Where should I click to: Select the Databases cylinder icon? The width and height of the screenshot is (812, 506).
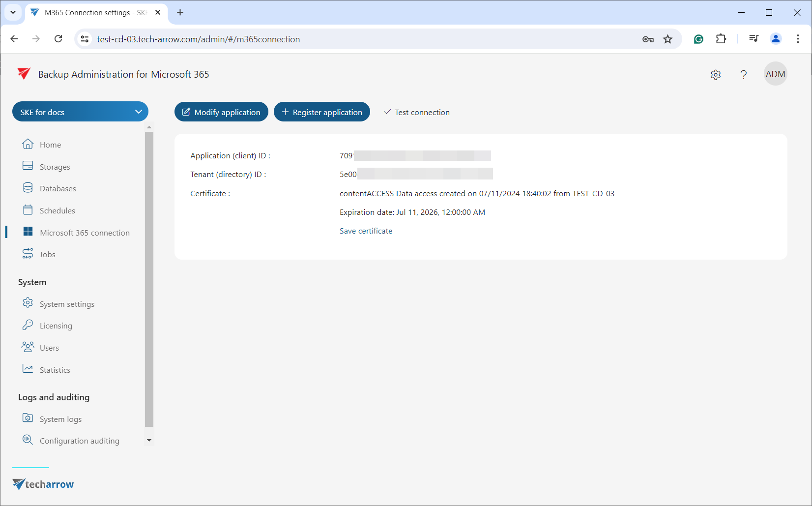(28, 188)
